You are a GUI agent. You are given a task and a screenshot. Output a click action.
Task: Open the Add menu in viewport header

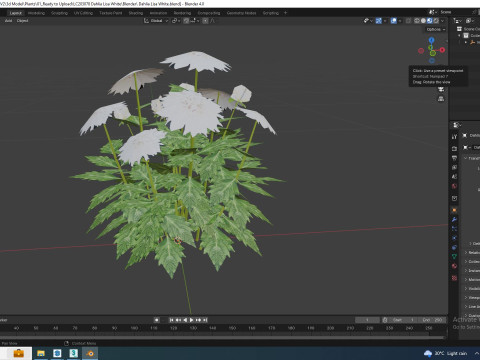tap(8, 21)
